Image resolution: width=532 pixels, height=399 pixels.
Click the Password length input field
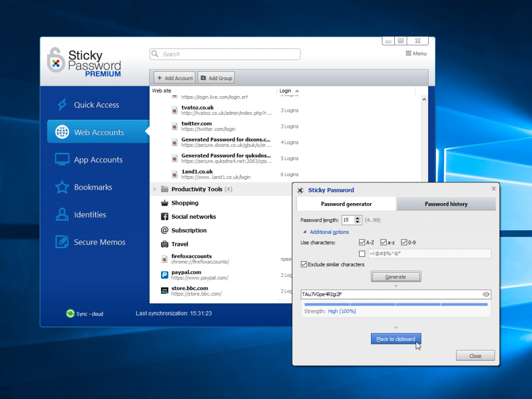tap(348, 220)
